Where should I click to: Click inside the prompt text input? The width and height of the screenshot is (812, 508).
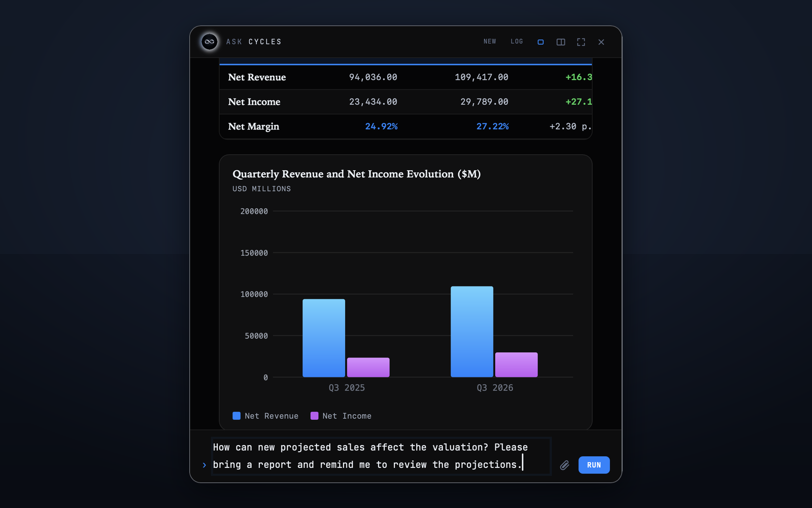tap(381, 456)
